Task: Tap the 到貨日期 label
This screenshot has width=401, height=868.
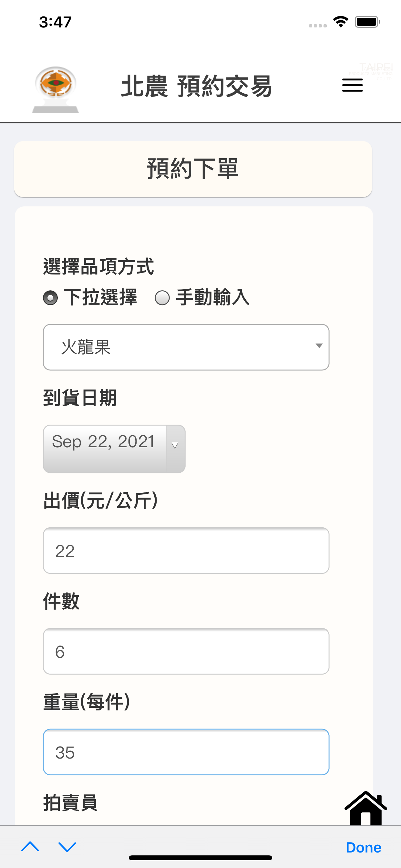Action: (80, 398)
